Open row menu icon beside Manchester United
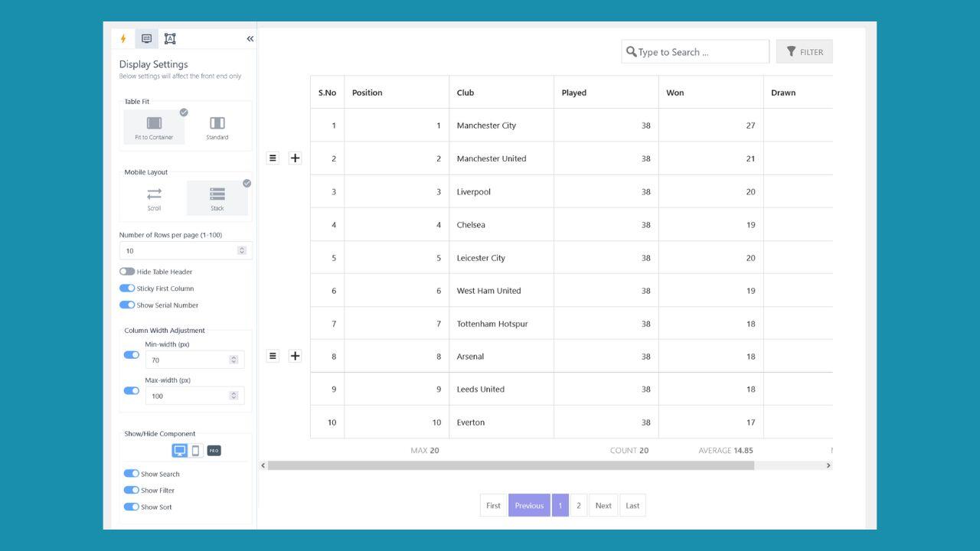 coord(273,158)
